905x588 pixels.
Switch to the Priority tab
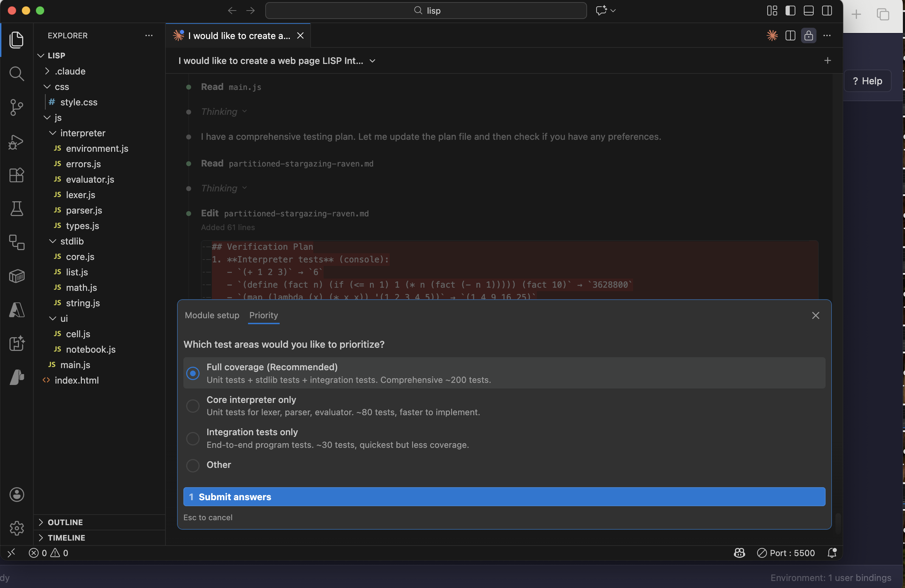pyautogui.click(x=263, y=315)
